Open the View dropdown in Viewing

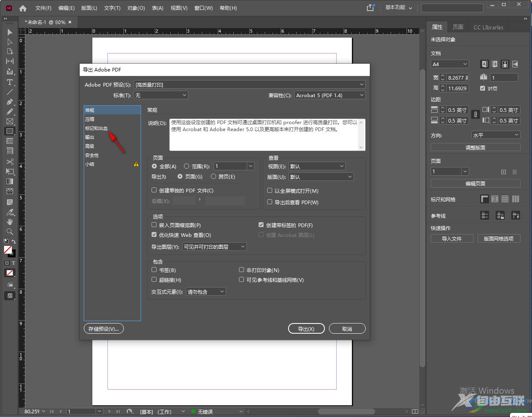[x=317, y=166]
